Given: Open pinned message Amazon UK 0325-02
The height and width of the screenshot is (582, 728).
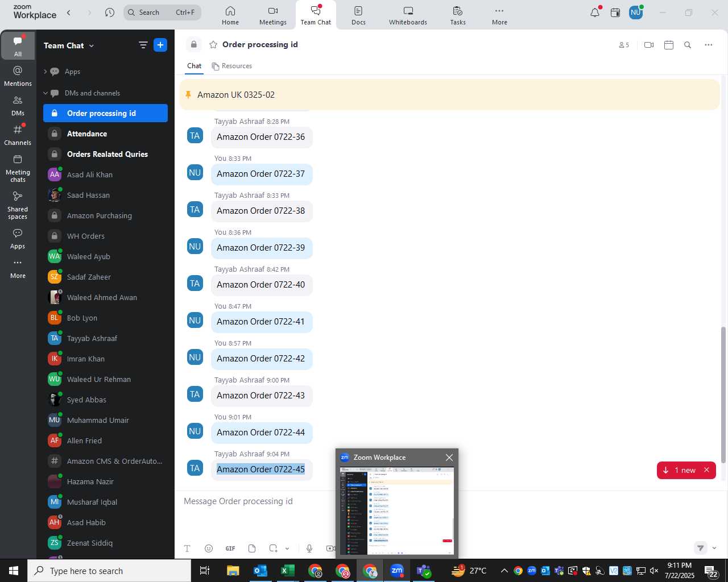Looking at the screenshot, I should pyautogui.click(x=449, y=95).
